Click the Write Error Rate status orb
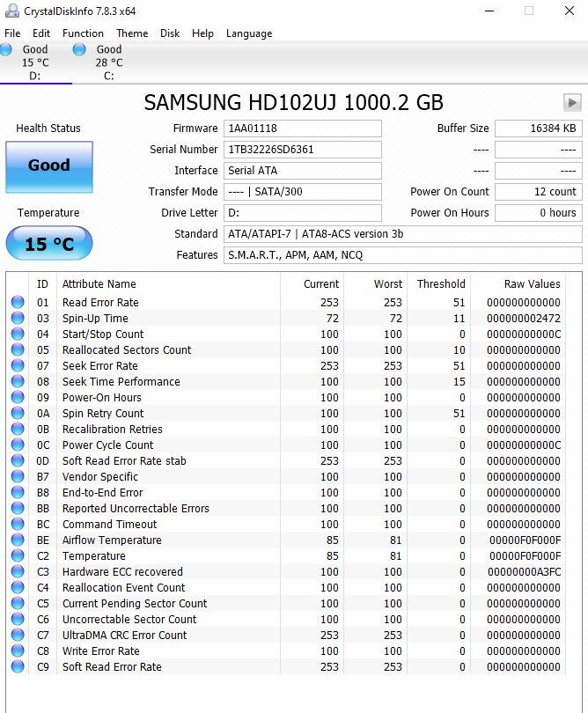The width and height of the screenshot is (588, 713). click(18, 651)
